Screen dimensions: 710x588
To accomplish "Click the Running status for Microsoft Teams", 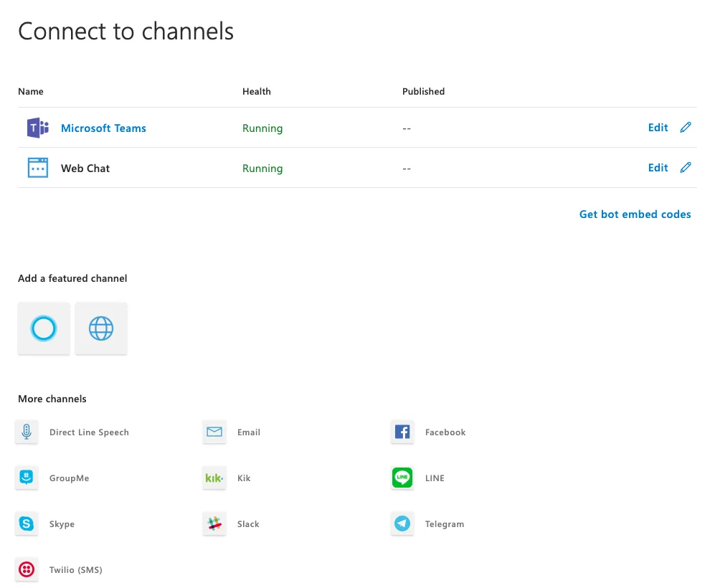I will (x=262, y=128).
